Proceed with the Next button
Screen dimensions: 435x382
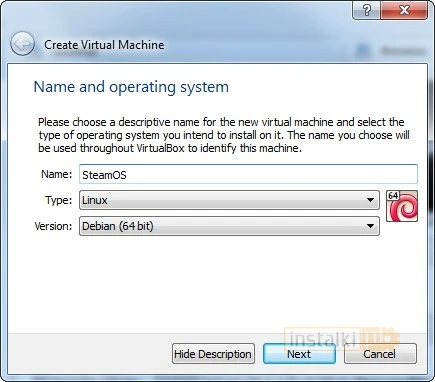coord(299,354)
